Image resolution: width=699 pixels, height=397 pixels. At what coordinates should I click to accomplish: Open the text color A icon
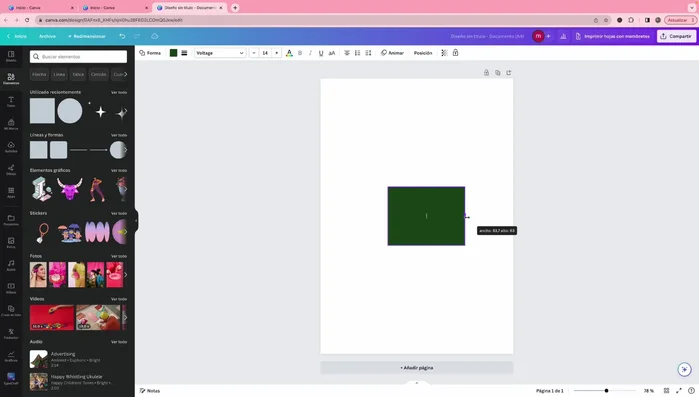[x=289, y=53]
